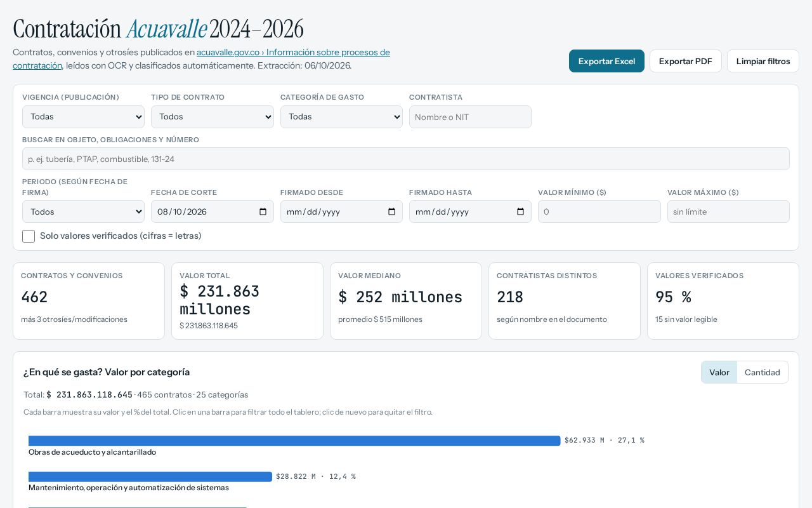Screen dimensions: 812x508
Task: Switch chart to Cantidad view
Action: point(763,372)
